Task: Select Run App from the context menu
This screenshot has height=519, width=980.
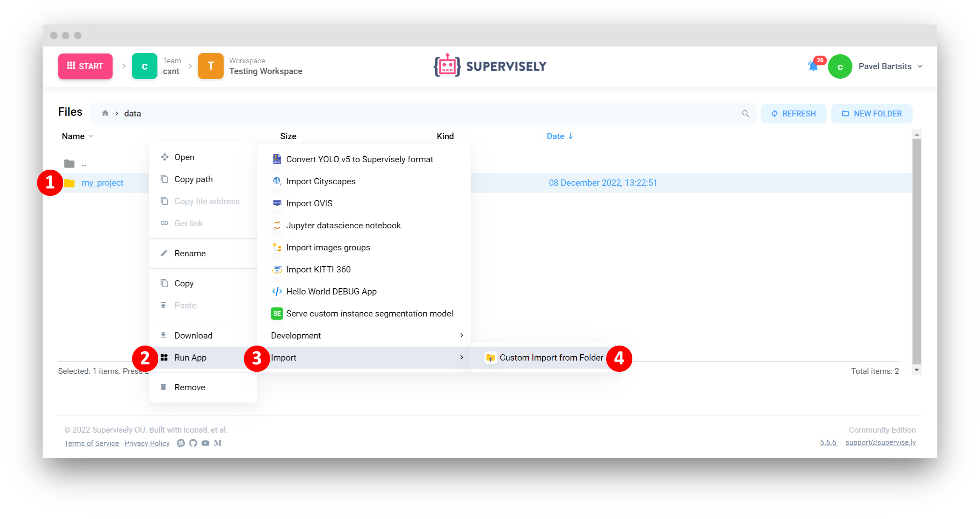Action: point(190,357)
